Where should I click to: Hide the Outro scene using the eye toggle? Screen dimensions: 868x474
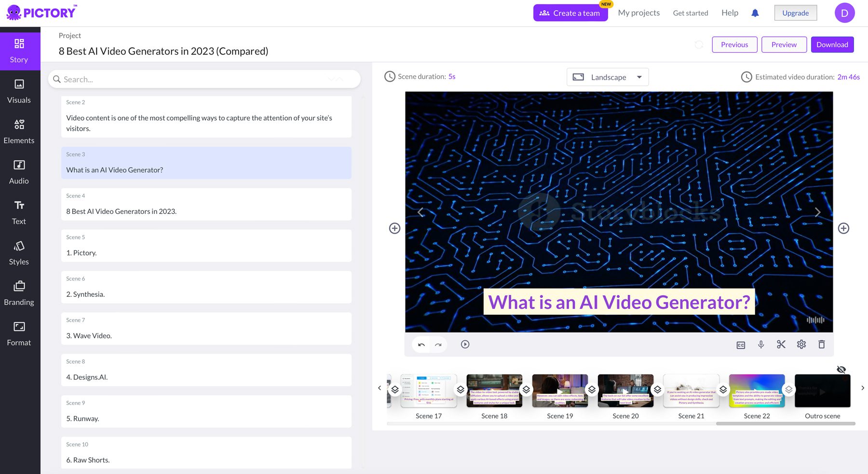(x=841, y=369)
